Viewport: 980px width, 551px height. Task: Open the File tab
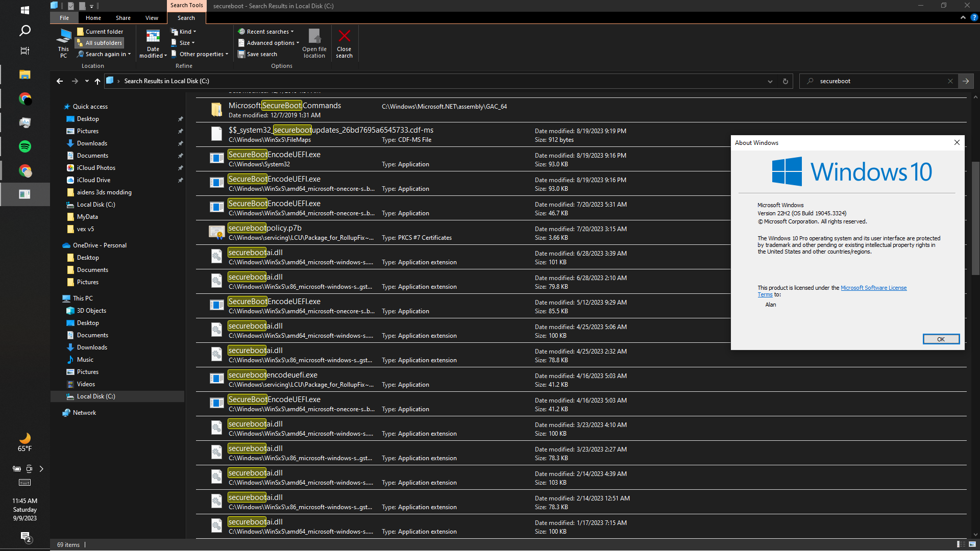tap(64, 18)
